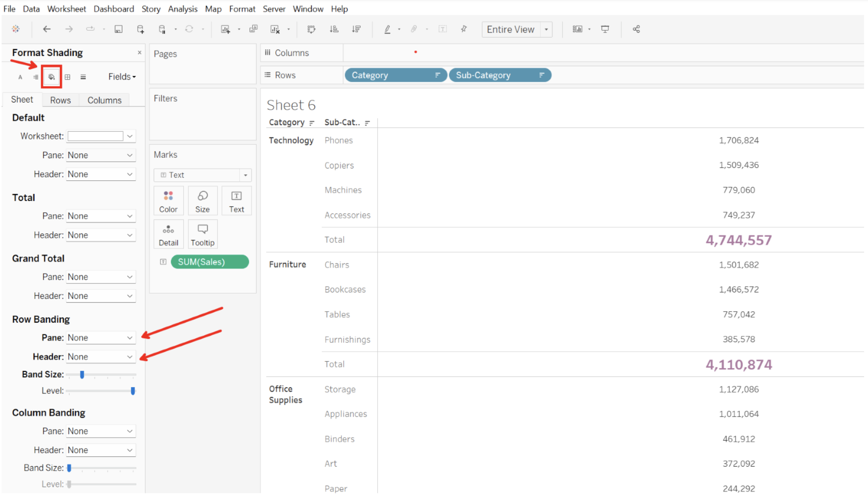The image size is (868, 497).
Task: Select the SUM(Sales) pill on Marks card
Action: pyautogui.click(x=210, y=262)
